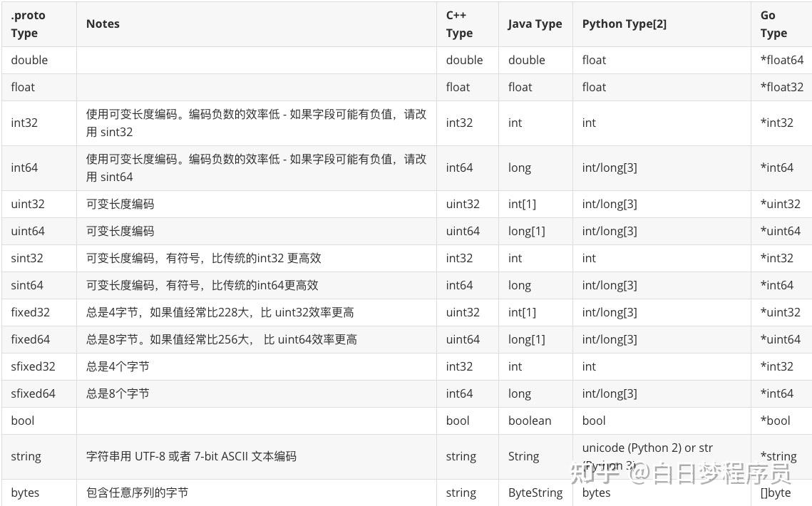Click the 'ByteString' Java type cell
The image size is (812, 506).
click(535, 492)
